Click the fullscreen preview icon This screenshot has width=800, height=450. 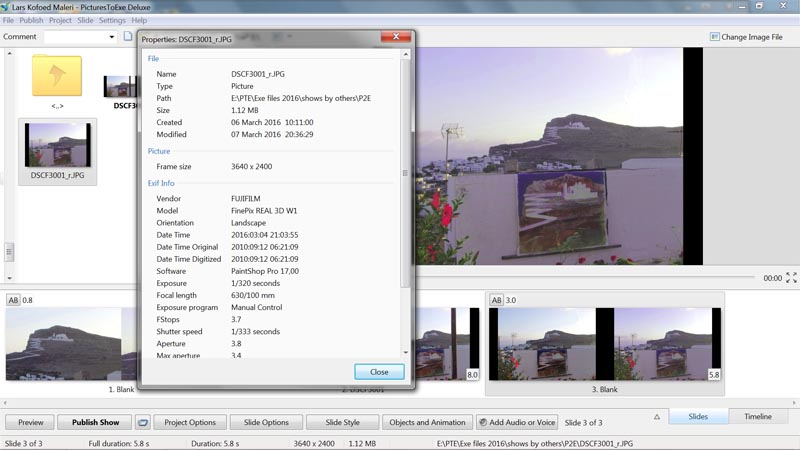(791, 278)
